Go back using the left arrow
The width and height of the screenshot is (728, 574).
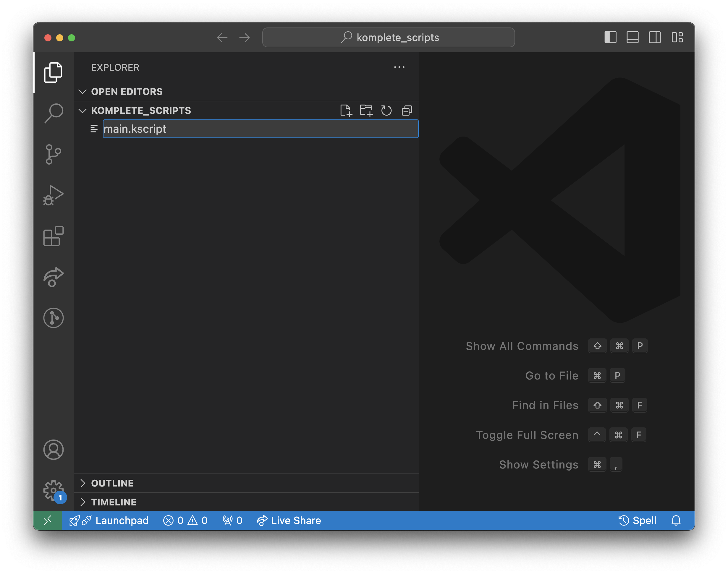click(222, 38)
